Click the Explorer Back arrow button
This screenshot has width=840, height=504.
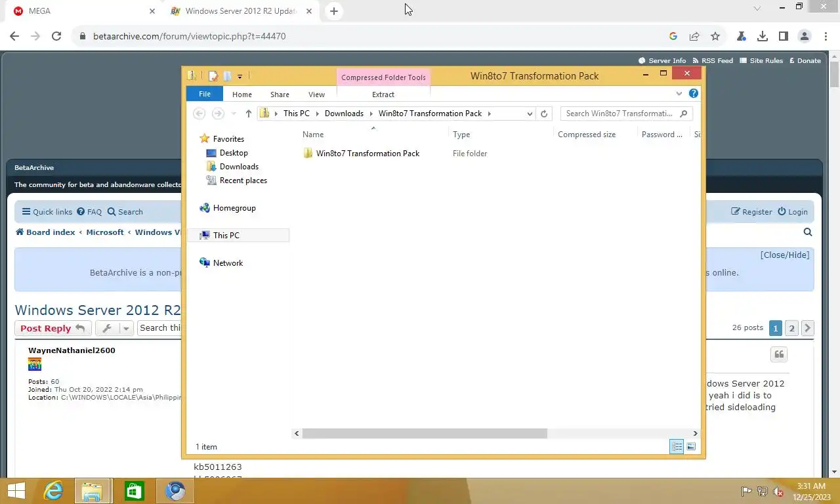click(199, 114)
